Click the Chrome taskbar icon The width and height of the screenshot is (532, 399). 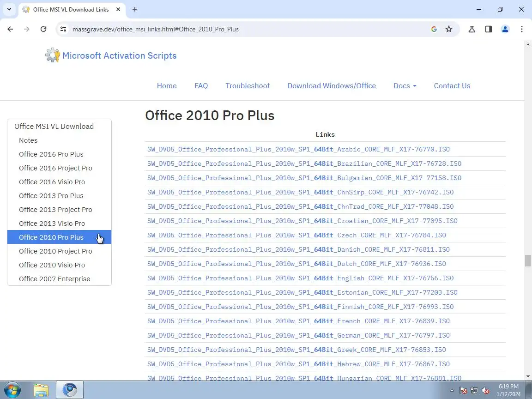click(x=70, y=390)
